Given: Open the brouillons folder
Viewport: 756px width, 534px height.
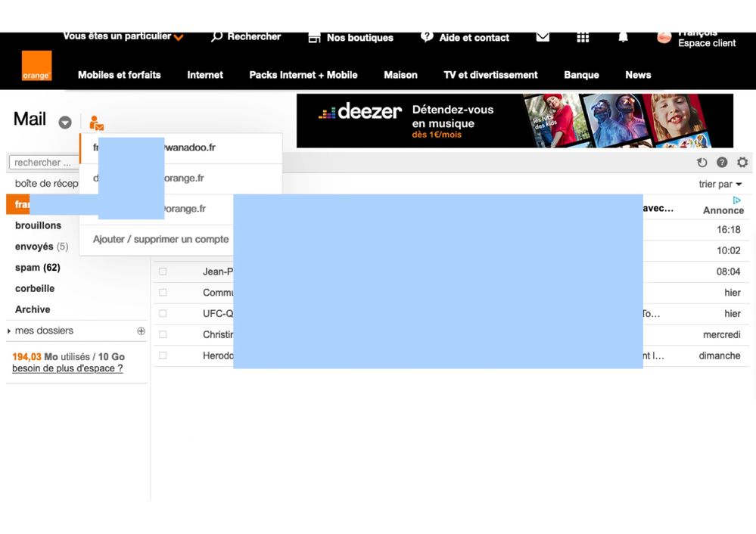Looking at the screenshot, I should pos(38,225).
